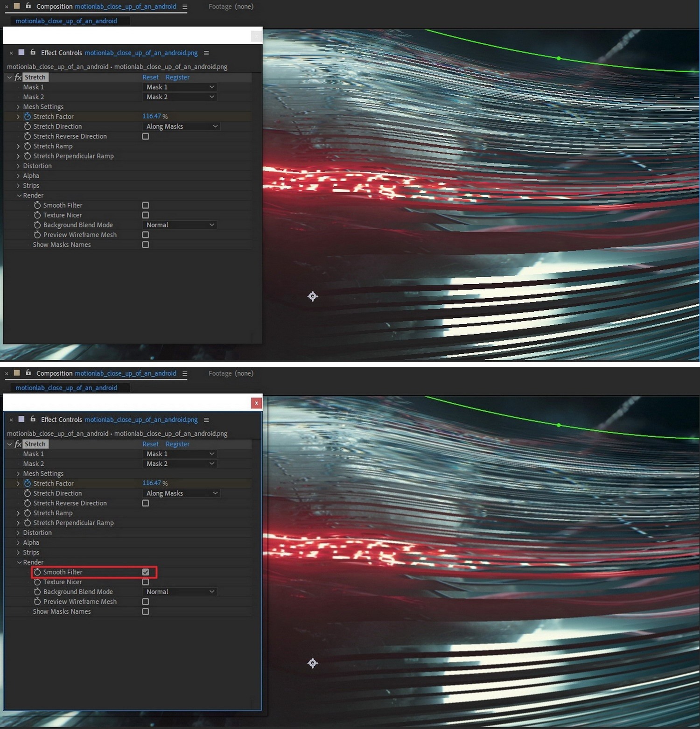Screen dimensions: 700x729
Task: Open Effect Controls panel menu in upper panel
Action: tap(206, 53)
